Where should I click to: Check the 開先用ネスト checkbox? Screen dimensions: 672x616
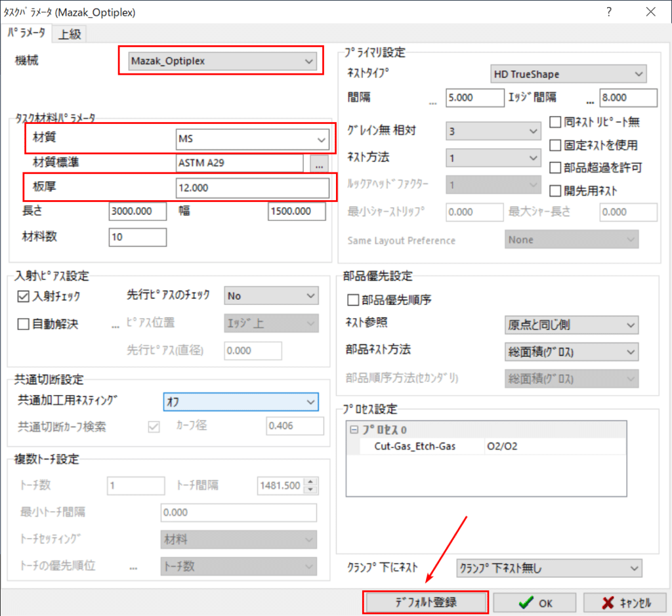(555, 191)
